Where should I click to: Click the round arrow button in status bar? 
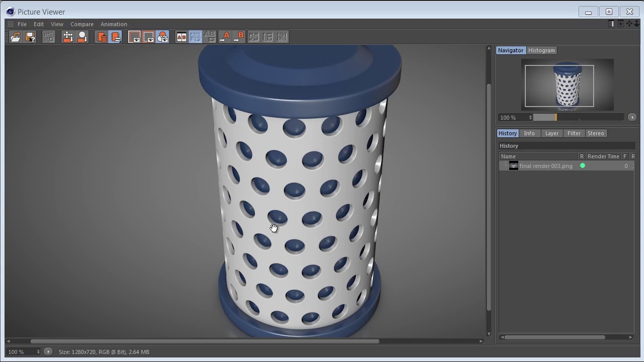[x=48, y=352]
